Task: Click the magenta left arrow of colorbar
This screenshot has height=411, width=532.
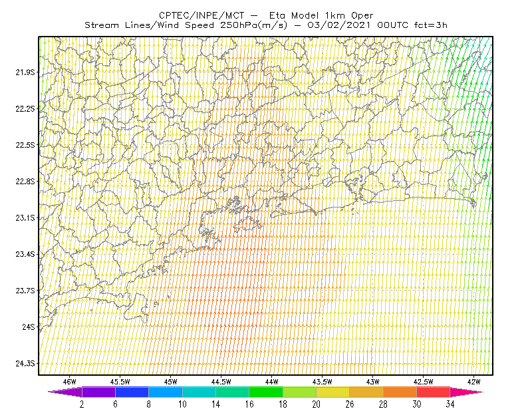Action: tap(65, 392)
